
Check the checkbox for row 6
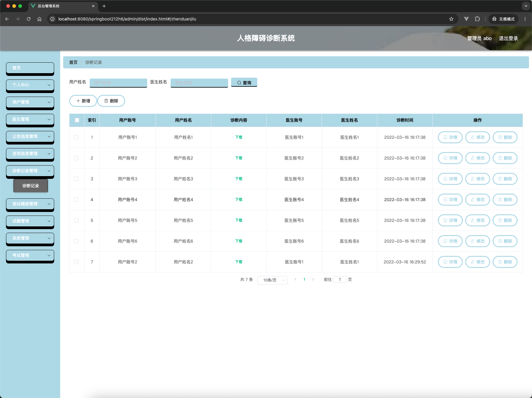point(76,241)
